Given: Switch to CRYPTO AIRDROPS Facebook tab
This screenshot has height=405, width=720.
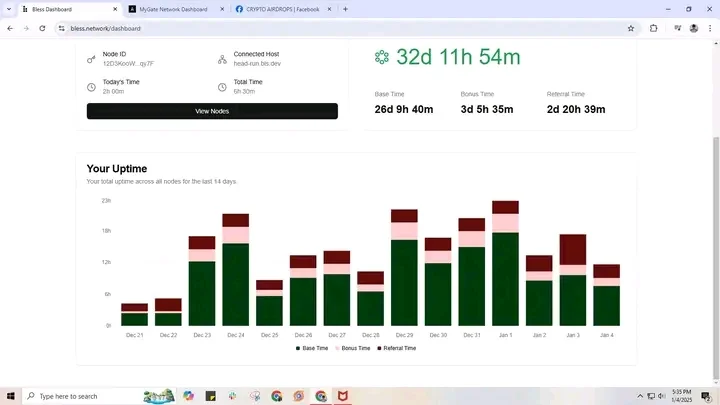Looking at the screenshot, I should (283, 9).
